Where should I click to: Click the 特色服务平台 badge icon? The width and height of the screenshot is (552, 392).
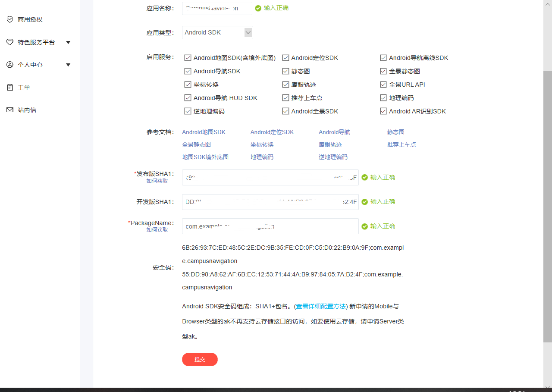[9, 42]
